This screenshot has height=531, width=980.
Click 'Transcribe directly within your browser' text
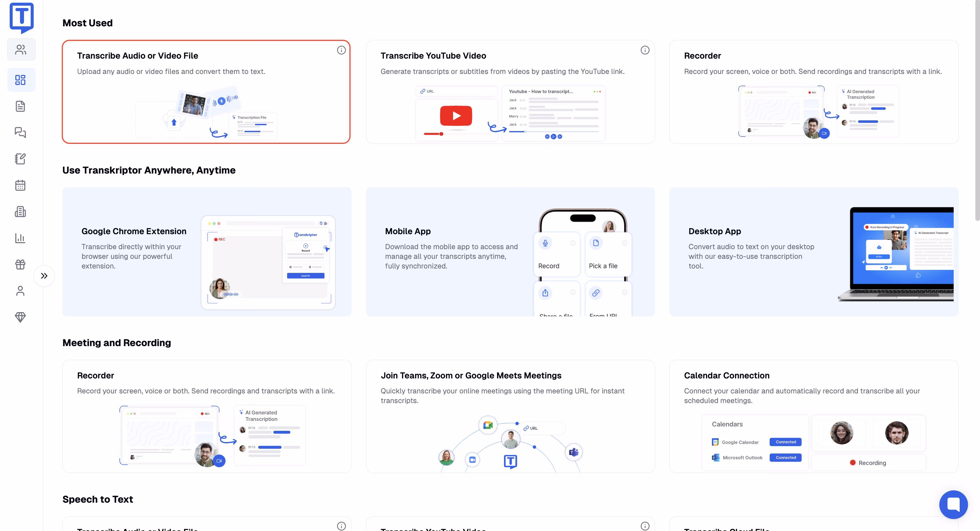(x=131, y=256)
